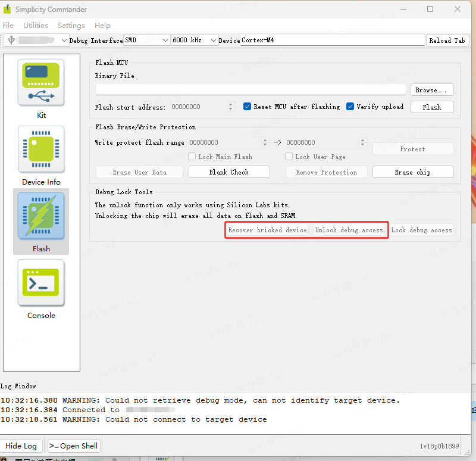Image resolution: width=476 pixels, height=461 pixels.
Task: Select the Flash page icon
Action: coord(41,216)
